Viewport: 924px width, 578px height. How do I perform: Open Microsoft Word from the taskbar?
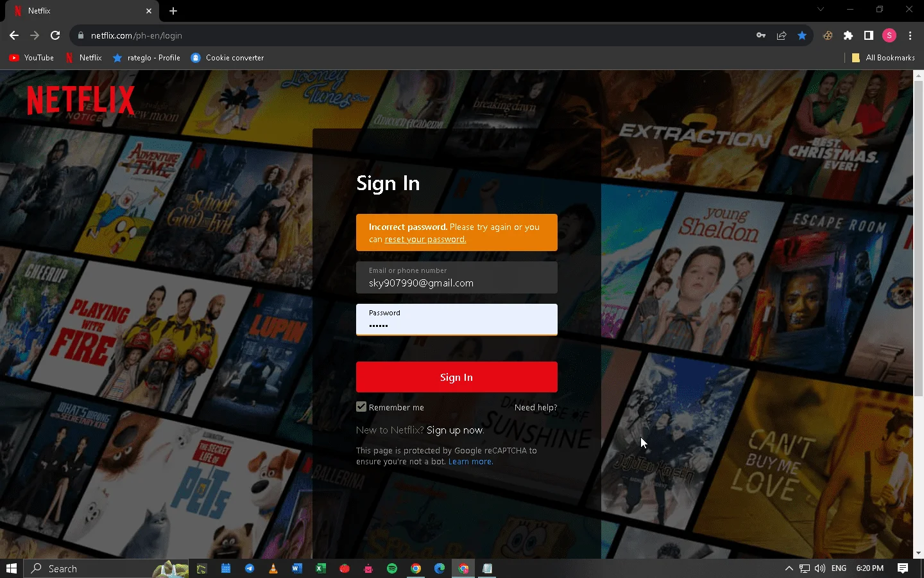[x=296, y=568]
